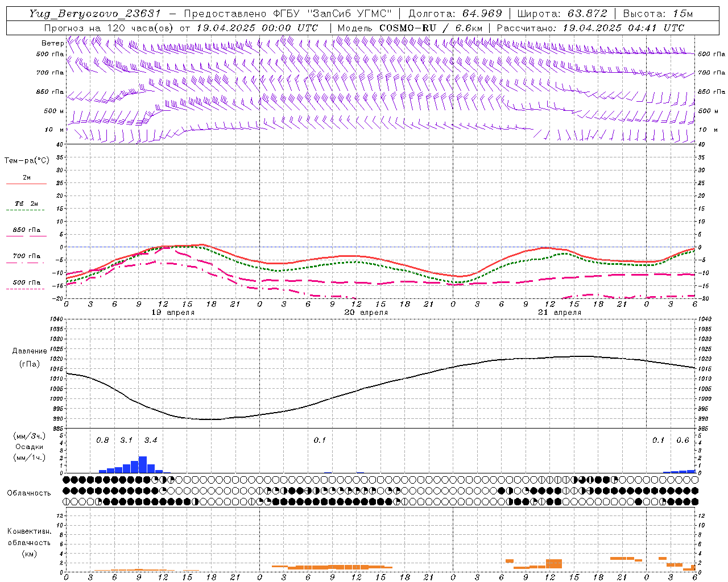Click the 3.1 precipitation total

pos(126,440)
